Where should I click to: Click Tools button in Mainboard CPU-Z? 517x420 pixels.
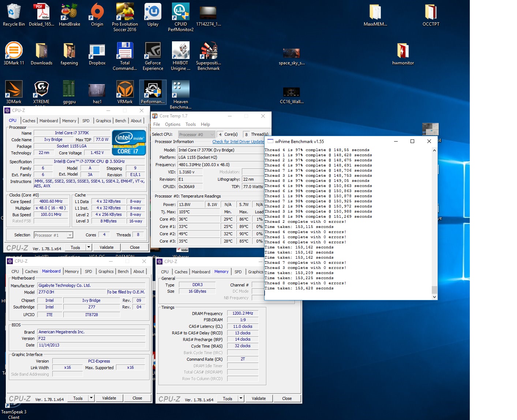(x=78, y=398)
